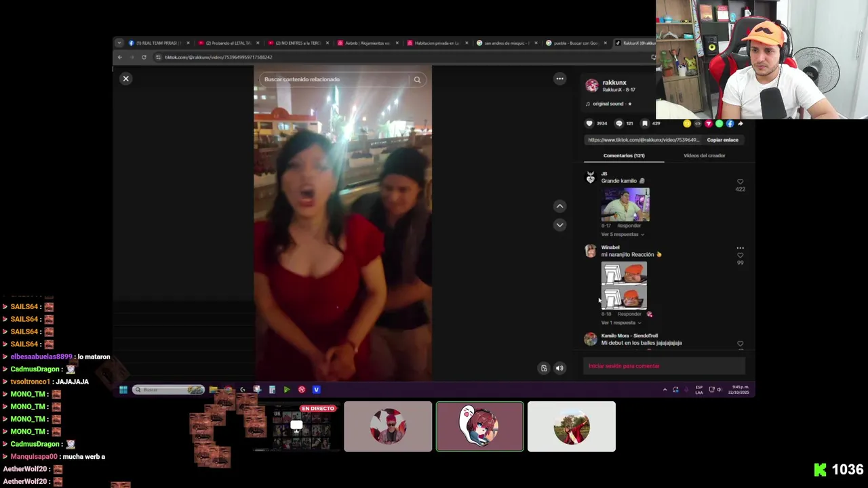Like the video with the heart showing 3934
This screenshot has height=488, width=868.
(x=589, y=123)
